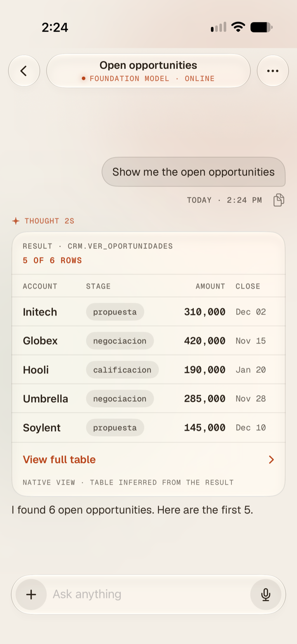
Task: Click the 190,000 amount value
Action: click(205, 370)
